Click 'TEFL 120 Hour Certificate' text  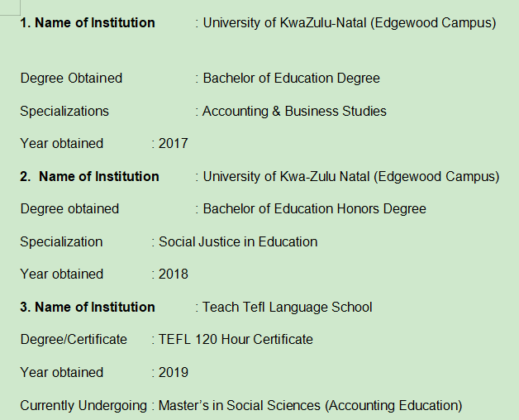click(x=236, y=340)
